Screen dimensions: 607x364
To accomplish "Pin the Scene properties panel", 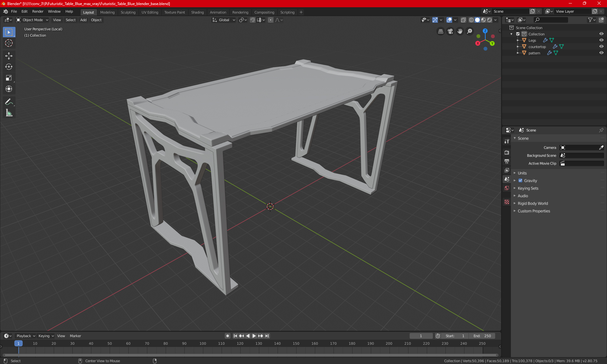I will point(601,130).
